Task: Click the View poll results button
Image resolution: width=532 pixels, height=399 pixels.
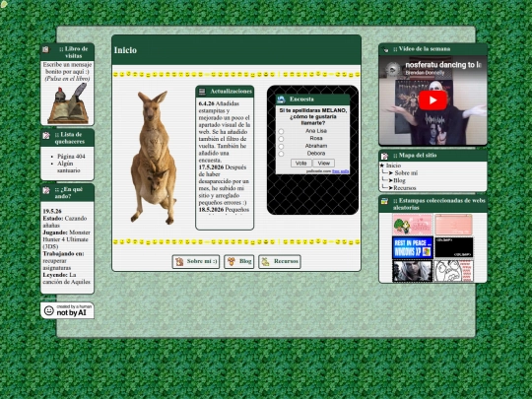Action: tap(324, 164)
